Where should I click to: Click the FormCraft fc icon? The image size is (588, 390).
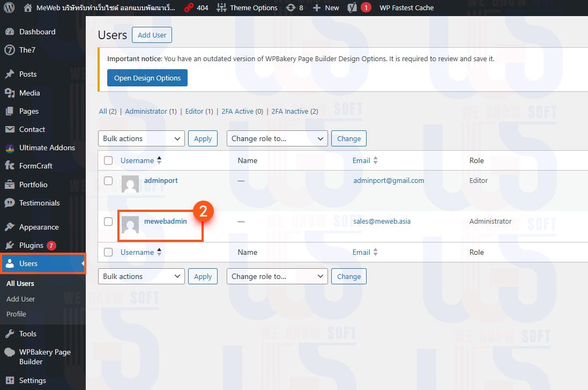tap(10, 166)
